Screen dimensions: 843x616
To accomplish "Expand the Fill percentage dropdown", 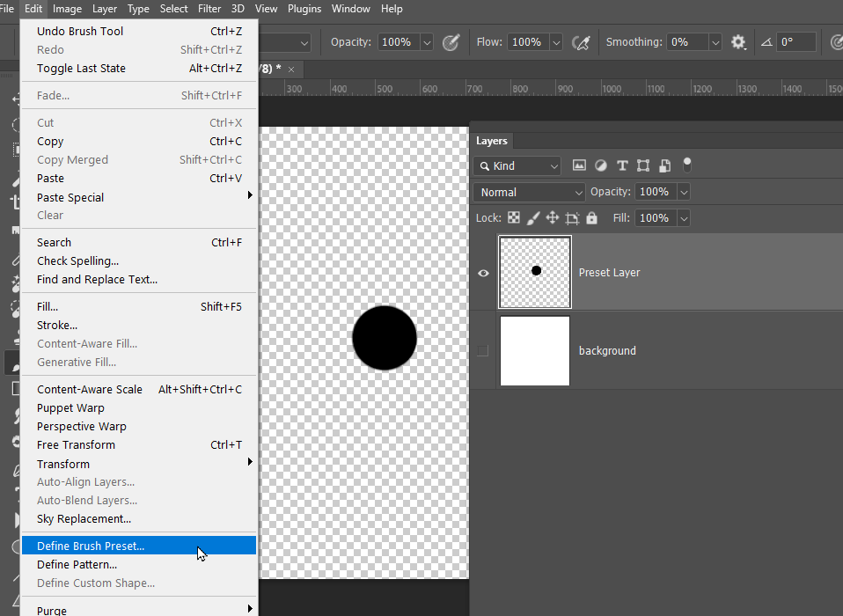I will point(683,217).
